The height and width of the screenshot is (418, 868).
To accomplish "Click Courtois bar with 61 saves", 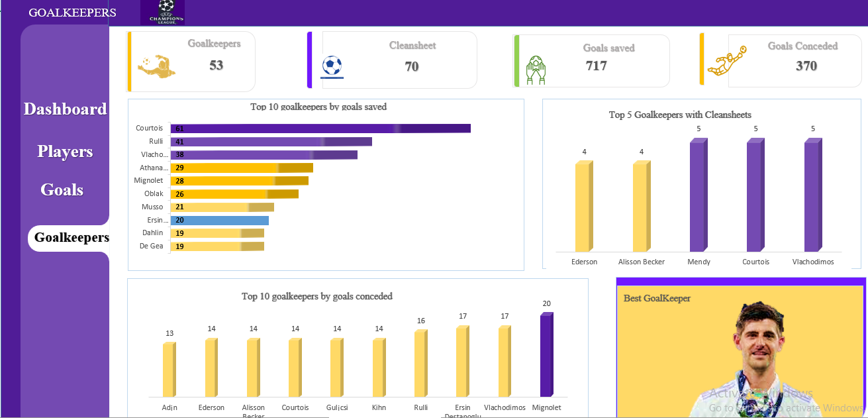I will click(320, 129).
